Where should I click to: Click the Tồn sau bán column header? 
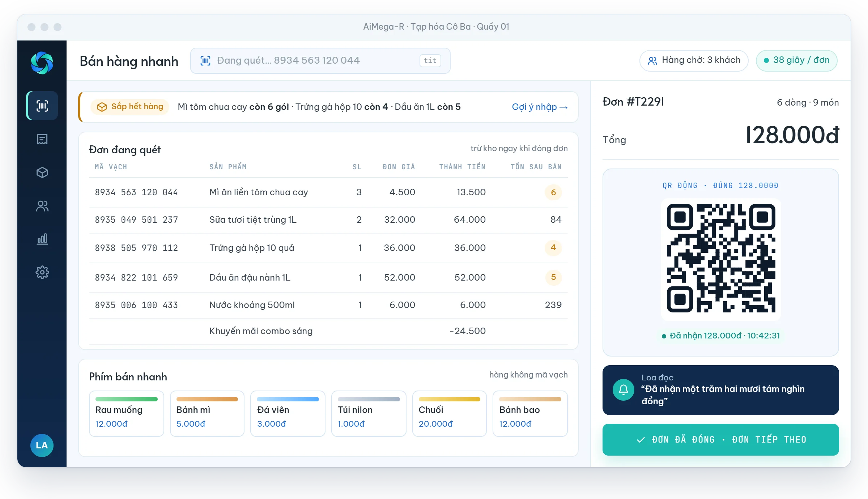click(x=536, y=167)
